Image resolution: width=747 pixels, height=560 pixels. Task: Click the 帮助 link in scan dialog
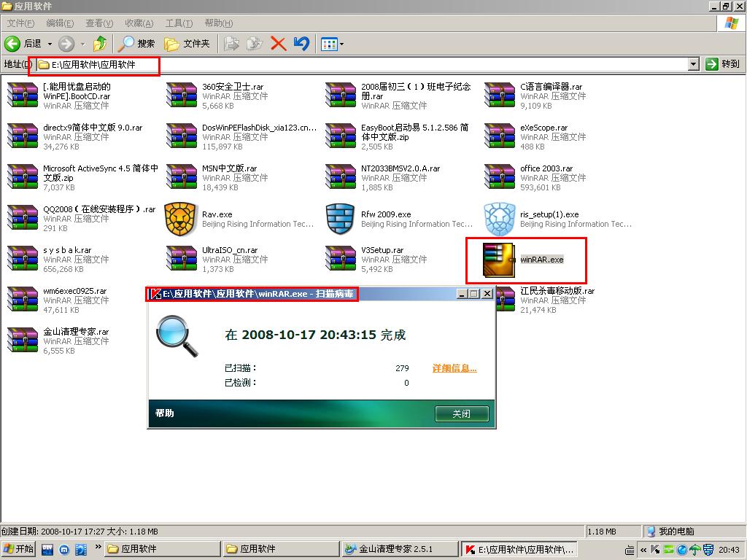164,413
